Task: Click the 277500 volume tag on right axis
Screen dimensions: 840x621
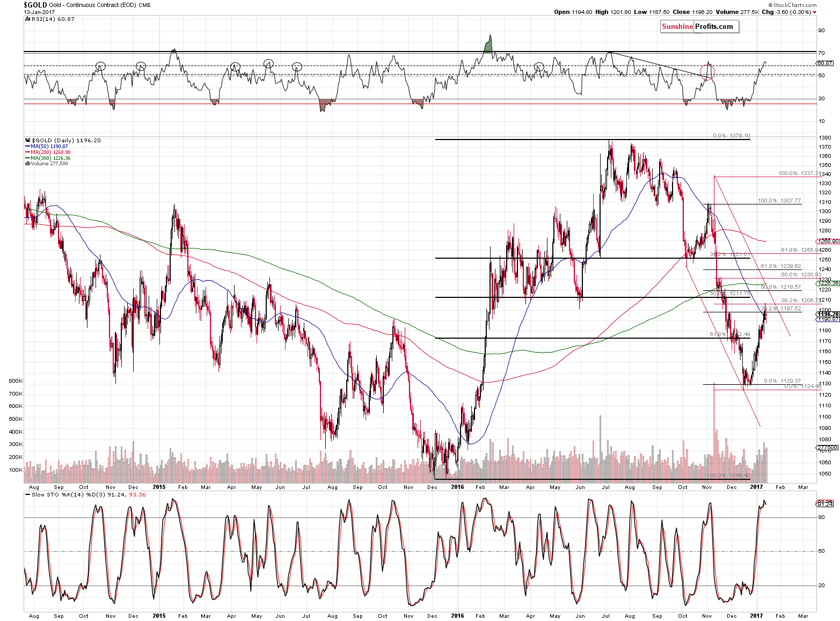Action: coord(827,447)
